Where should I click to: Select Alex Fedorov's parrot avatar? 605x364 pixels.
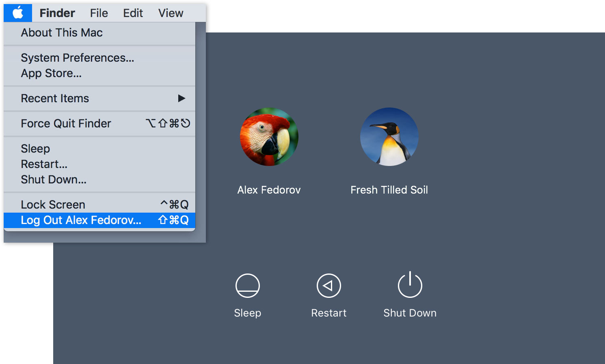tap(268, 137)
